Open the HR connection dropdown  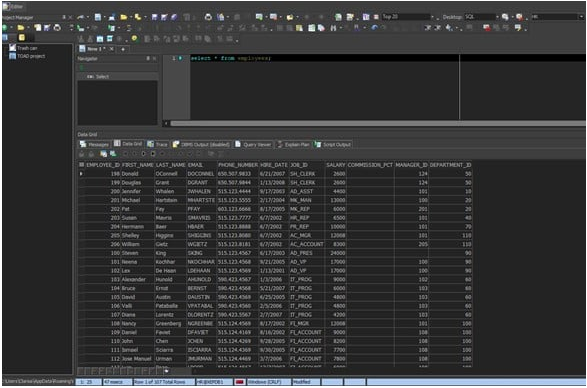point(581,17)
